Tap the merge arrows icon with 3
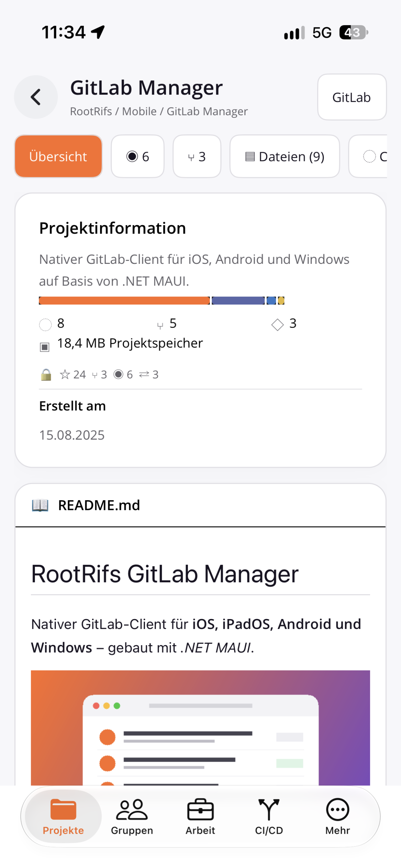 pos(144,374)
